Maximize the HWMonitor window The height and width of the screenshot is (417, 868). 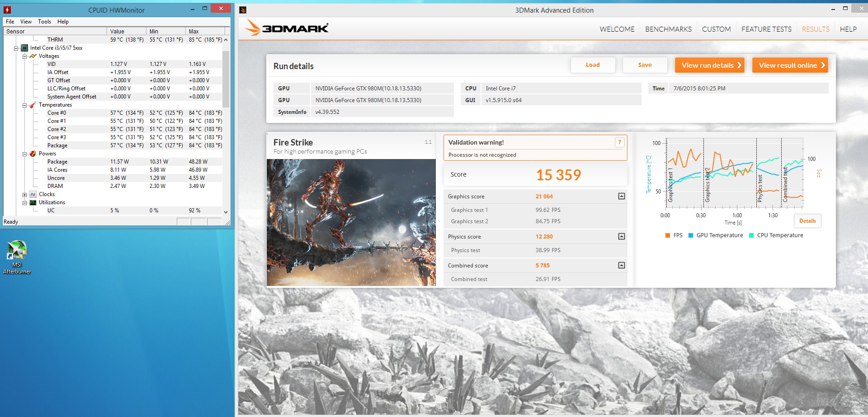(x=204, y=9)
